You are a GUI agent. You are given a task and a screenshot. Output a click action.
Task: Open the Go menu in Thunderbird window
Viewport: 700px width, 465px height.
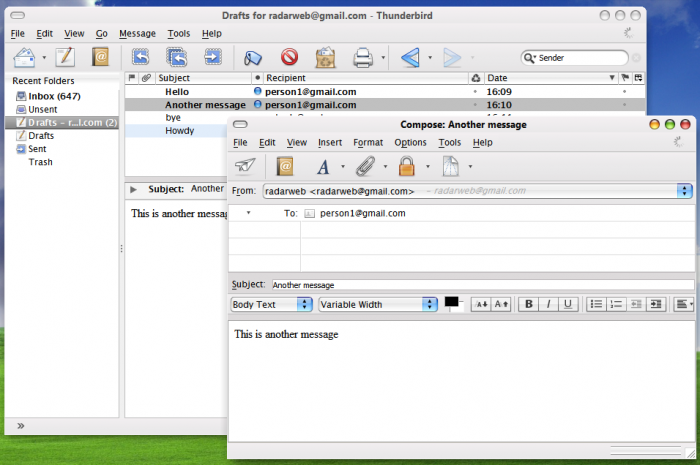[x=101, y=33]
